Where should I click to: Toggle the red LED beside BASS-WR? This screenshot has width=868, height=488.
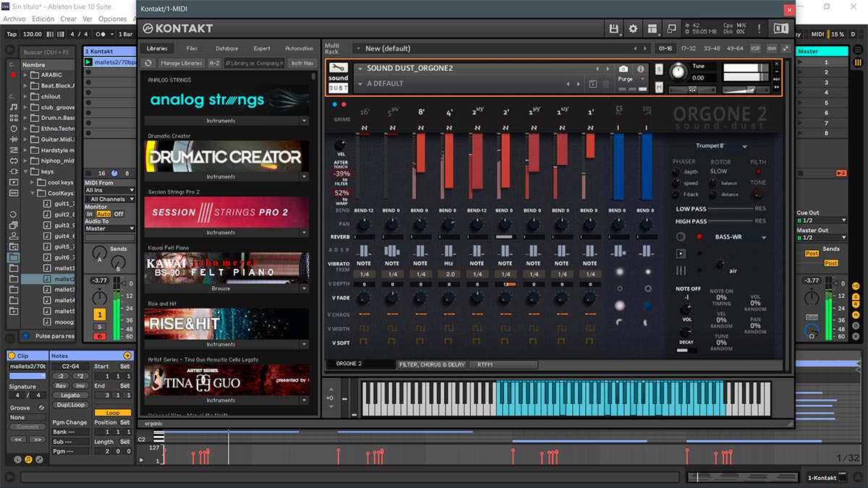[x=699, y=236]
